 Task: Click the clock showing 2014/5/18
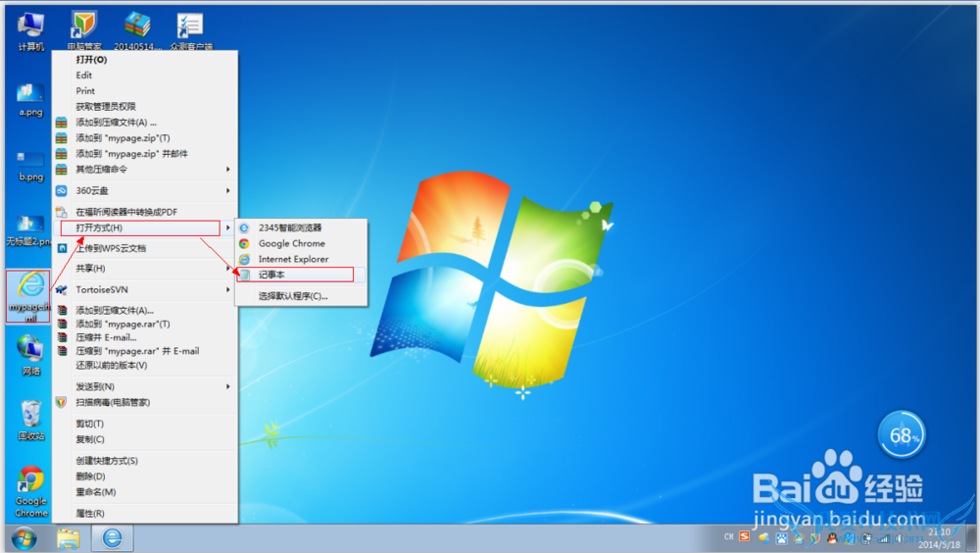[940, 538]
